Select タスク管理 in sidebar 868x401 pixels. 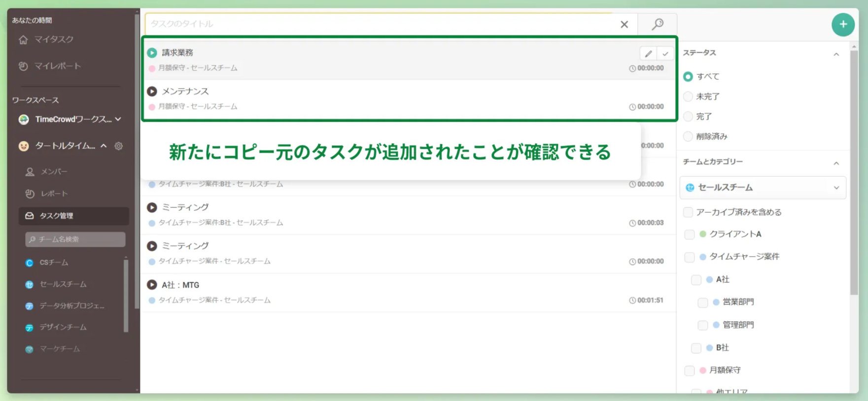click(74, 216)
